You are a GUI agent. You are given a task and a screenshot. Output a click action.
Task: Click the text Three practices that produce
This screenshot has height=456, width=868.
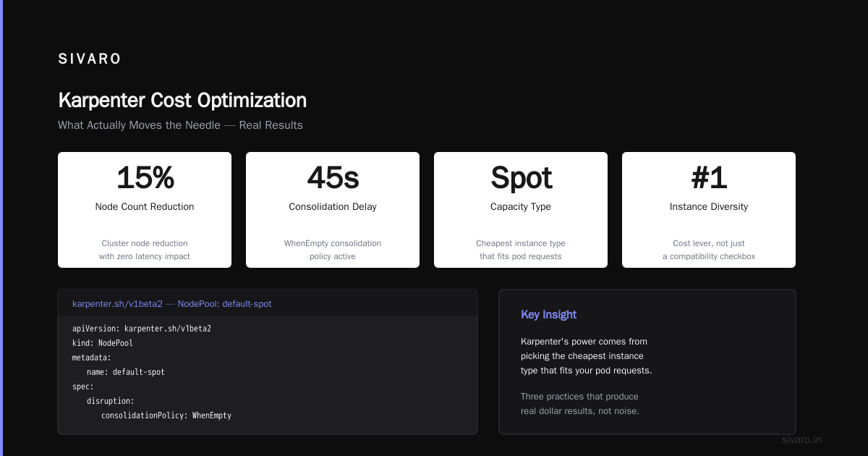(579, 397)
